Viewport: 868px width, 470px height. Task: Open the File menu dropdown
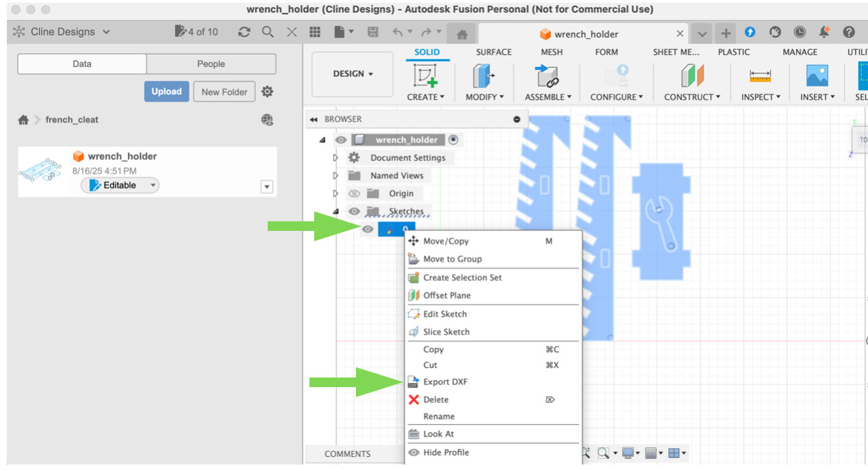tap(344, 32)
